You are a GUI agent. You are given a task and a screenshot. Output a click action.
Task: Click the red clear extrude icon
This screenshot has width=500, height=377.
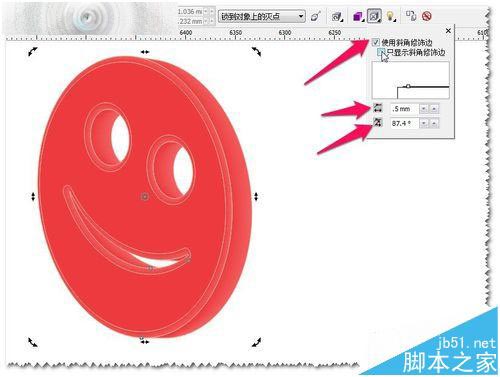(427, 16)
